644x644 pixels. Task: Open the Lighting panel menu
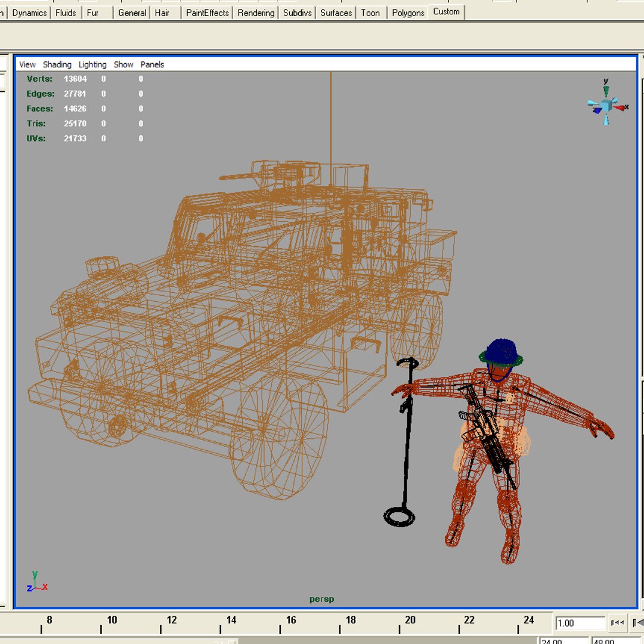tap(92, 64)
